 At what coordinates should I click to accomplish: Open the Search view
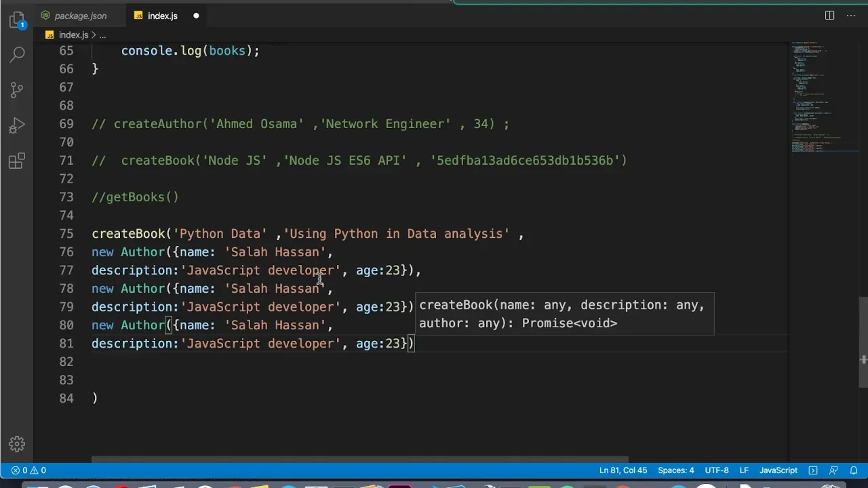(17, 54)
